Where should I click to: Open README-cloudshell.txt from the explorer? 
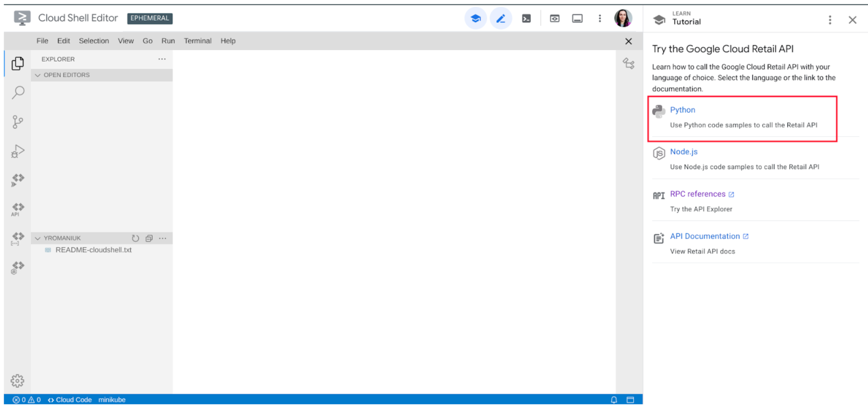(93, 250)
